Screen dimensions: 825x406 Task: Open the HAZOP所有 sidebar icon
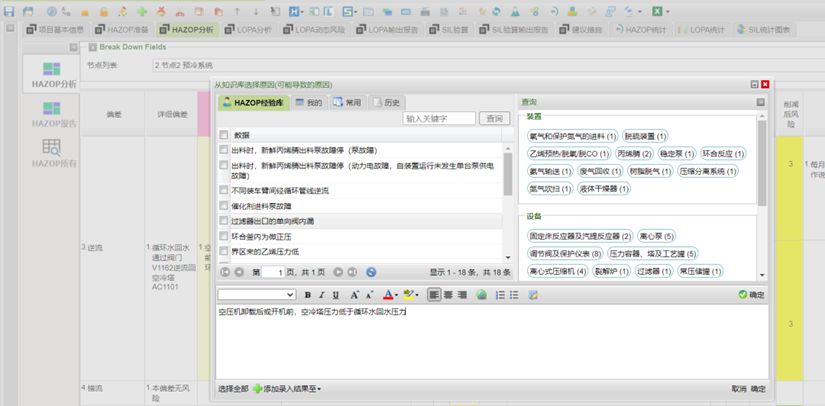54,154
